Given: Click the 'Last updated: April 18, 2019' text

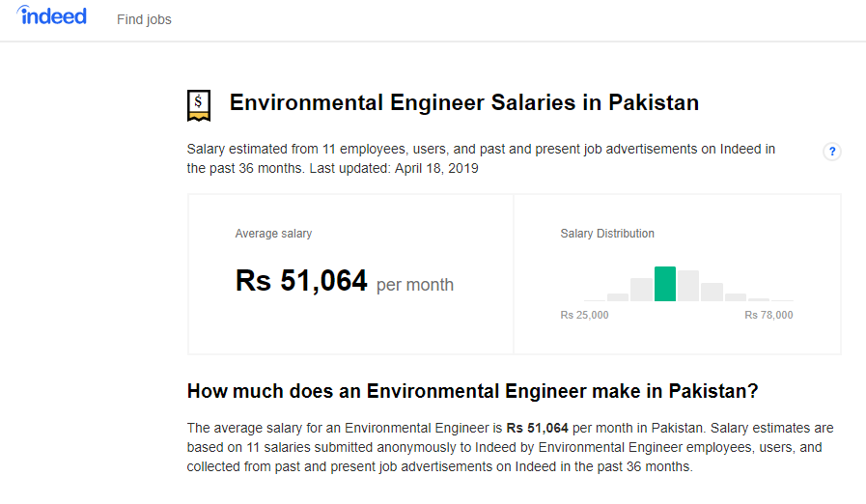Looking at the screenshot, I should (x=405, y=168).
